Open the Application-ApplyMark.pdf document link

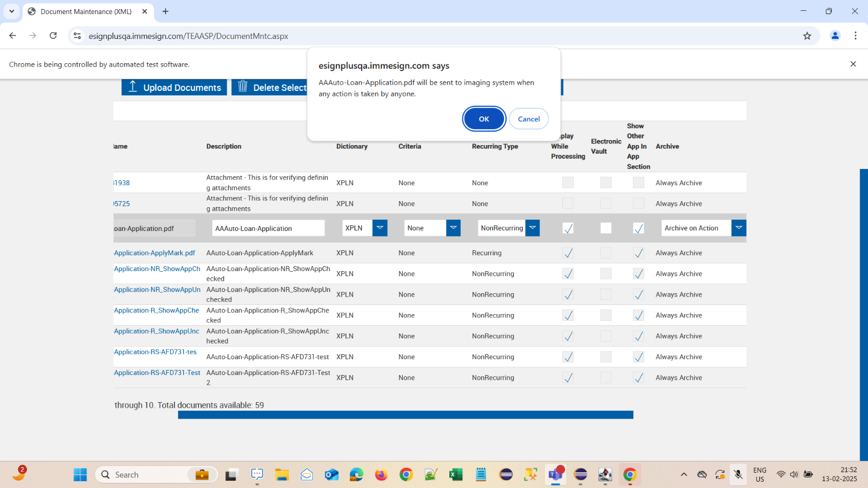tap(155, 253)
